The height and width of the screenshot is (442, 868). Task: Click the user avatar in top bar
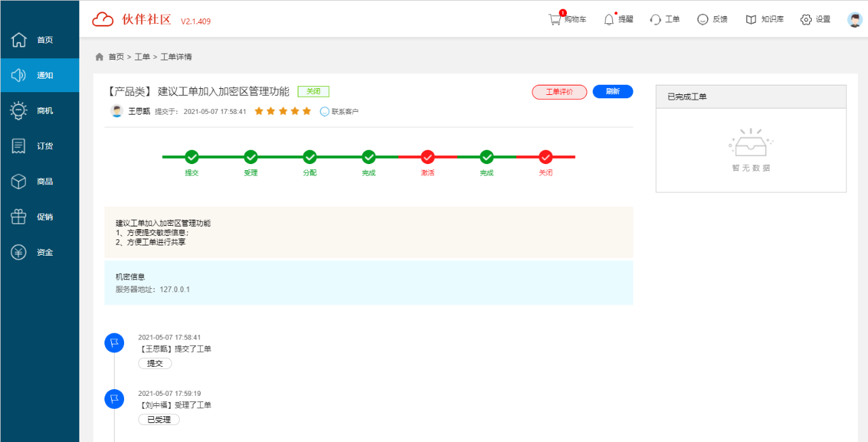(x=854, y=20)
